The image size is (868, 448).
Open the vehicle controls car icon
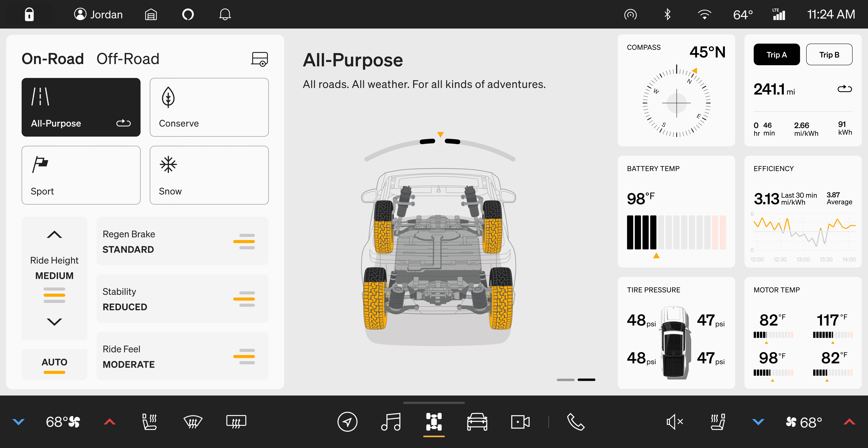pos(477,421)
